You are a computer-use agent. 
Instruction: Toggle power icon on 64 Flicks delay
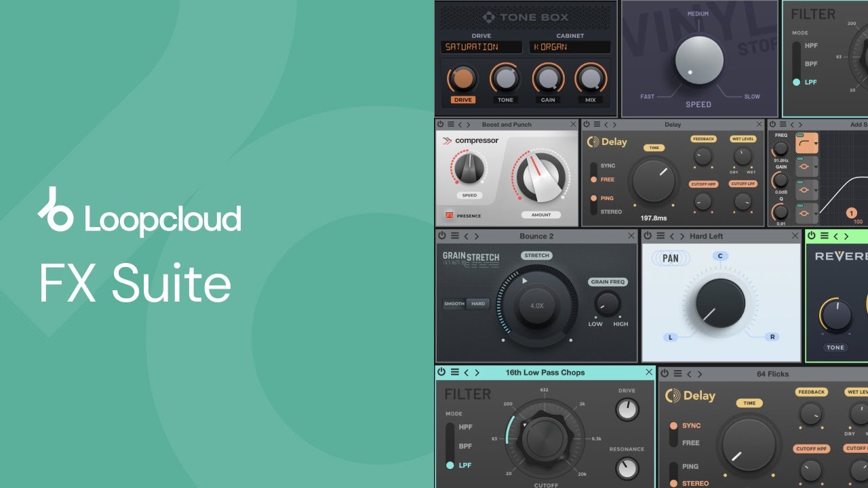click(x=665, y=373)
